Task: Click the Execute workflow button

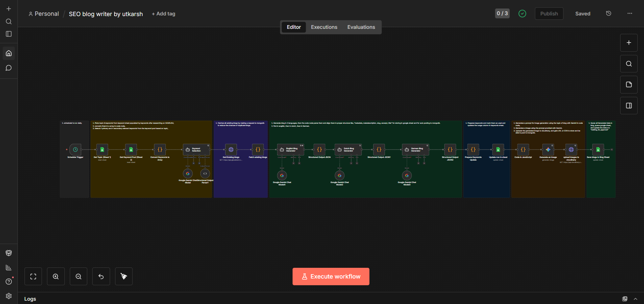Action: click(x=331, y=276)
